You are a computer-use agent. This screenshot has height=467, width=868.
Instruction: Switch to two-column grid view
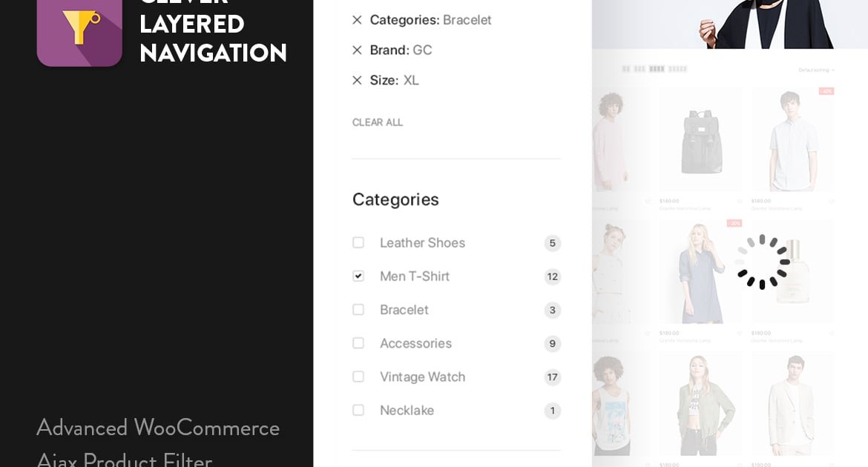pos(626,69)
